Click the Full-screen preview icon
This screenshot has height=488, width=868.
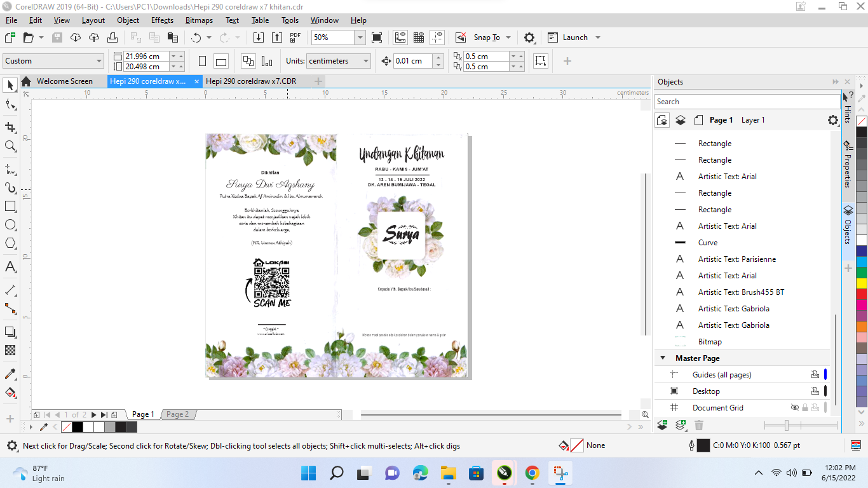point(377,37)
